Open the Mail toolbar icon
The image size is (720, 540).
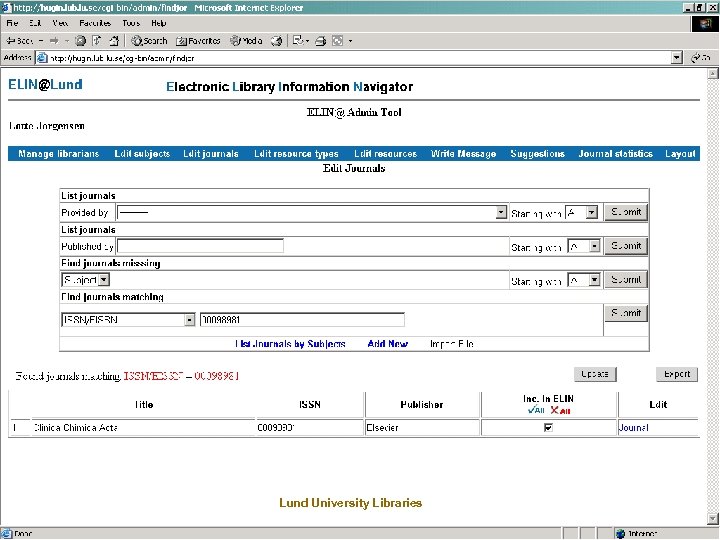[298, 41]
